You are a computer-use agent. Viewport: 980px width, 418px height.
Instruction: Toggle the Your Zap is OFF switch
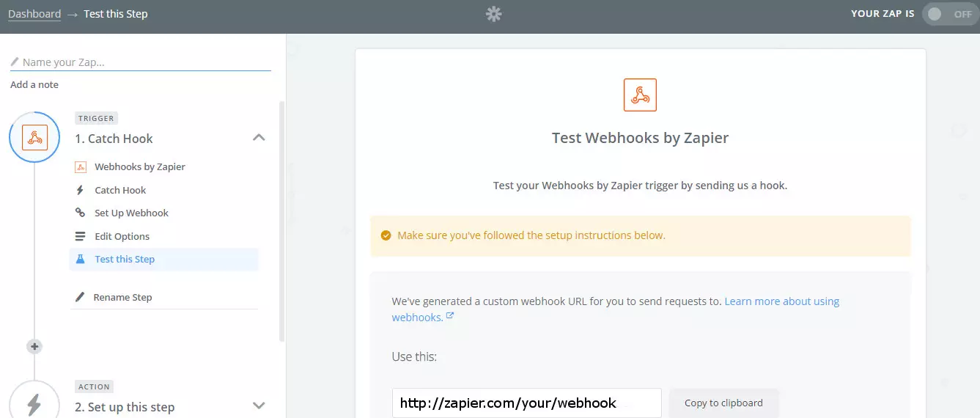coord(951,14)
